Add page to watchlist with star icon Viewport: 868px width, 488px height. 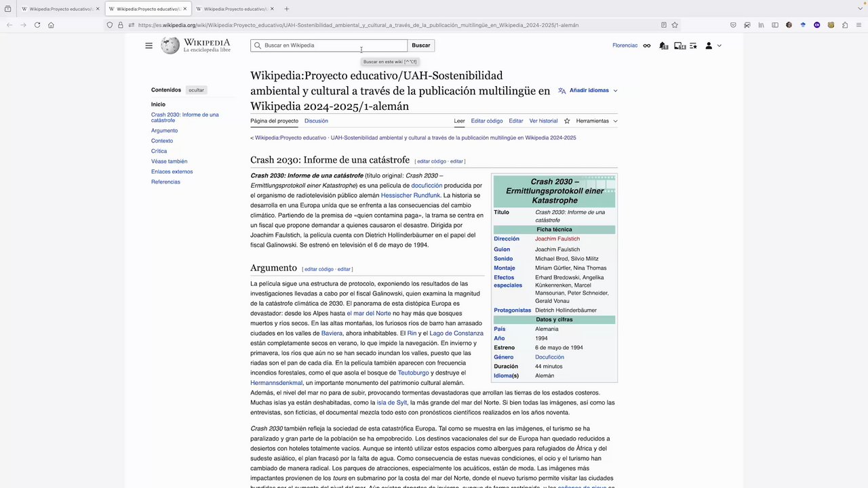click(567, 121)
